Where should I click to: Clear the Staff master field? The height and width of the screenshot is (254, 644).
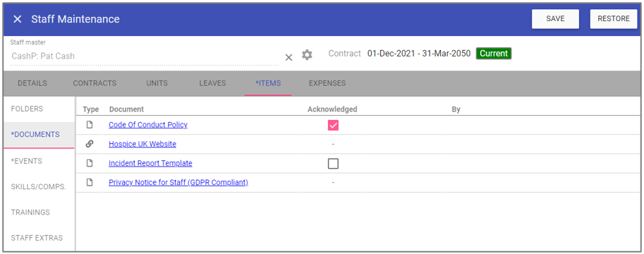click(x=288, y=58)
